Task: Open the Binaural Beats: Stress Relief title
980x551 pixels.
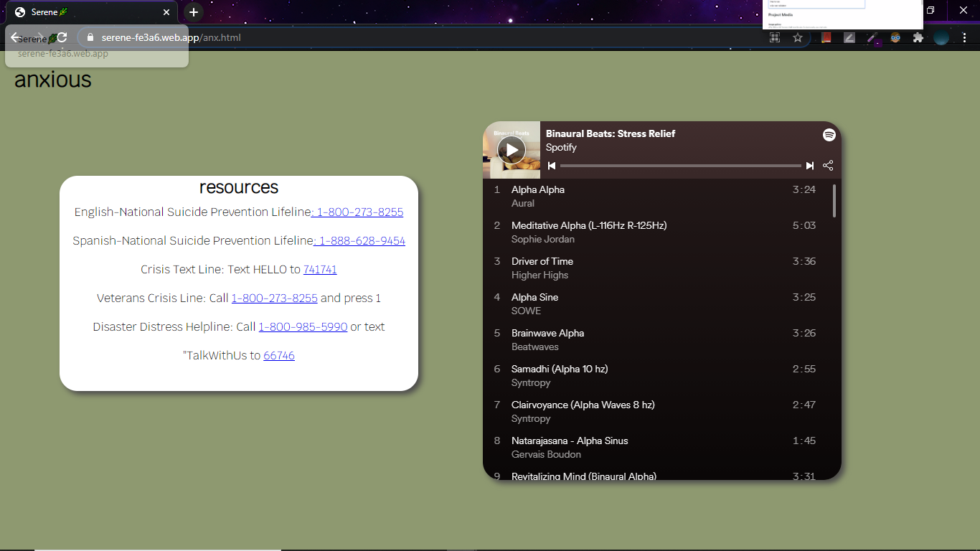Action: click(611, 133)
